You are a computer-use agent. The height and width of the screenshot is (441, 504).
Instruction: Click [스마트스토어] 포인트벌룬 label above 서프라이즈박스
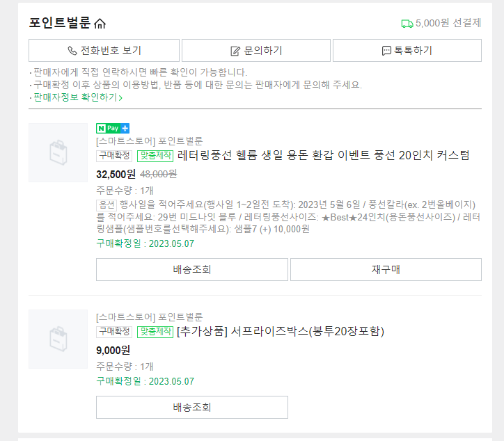[150, 317]
